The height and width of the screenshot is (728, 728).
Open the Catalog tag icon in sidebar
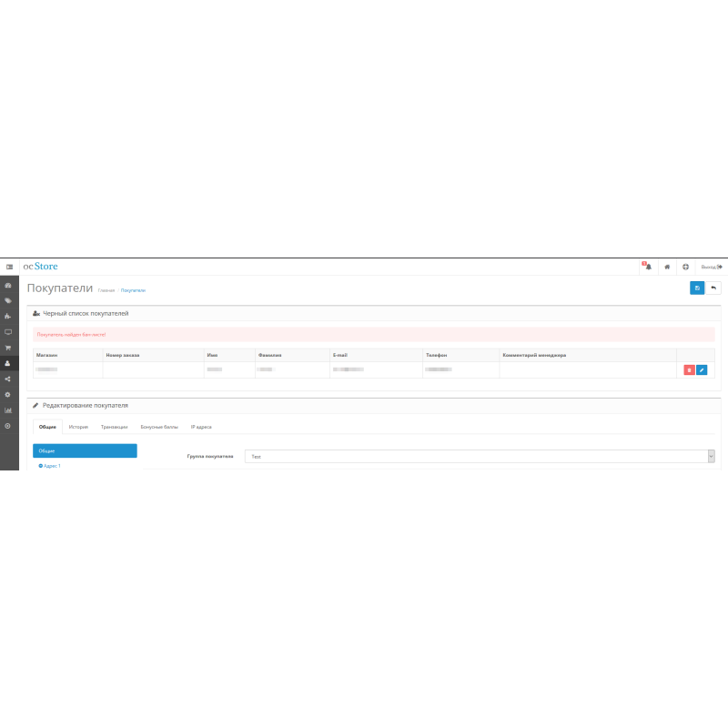coord(8,300)
